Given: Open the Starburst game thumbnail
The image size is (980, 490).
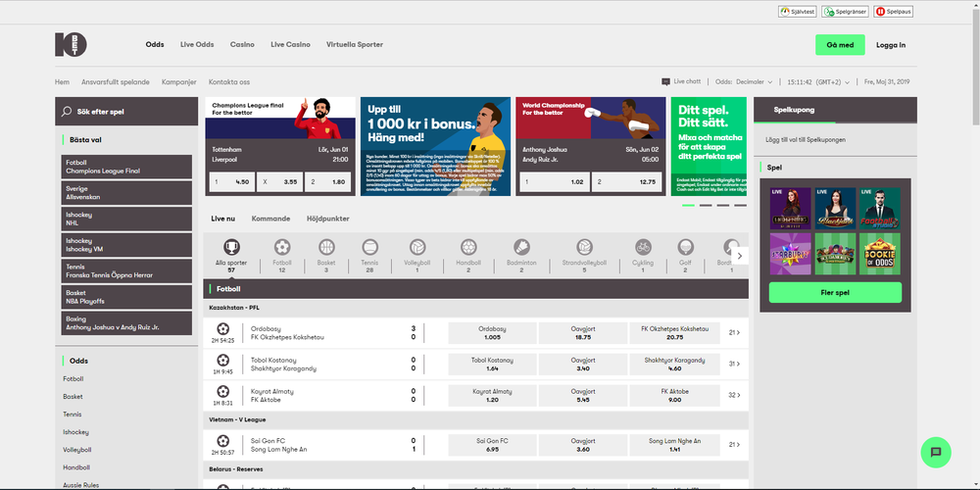Looking at the screenshot, I should 791,255.
